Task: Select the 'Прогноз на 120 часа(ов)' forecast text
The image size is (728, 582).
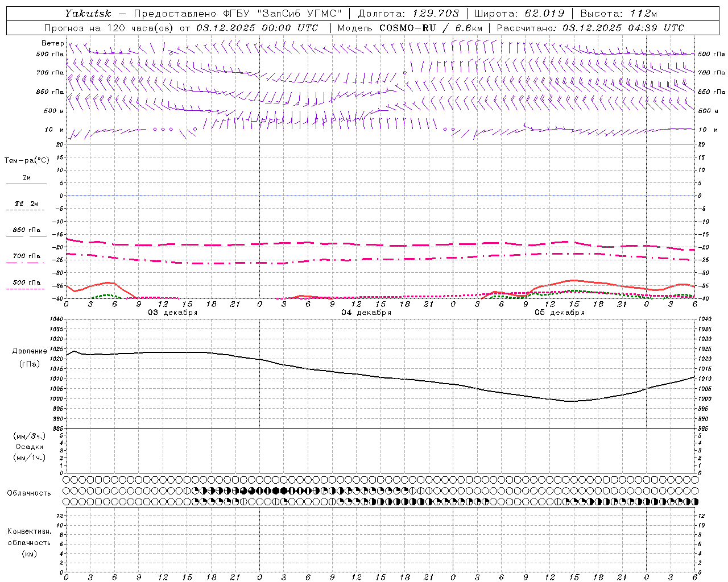Action: tap(109, 28)
